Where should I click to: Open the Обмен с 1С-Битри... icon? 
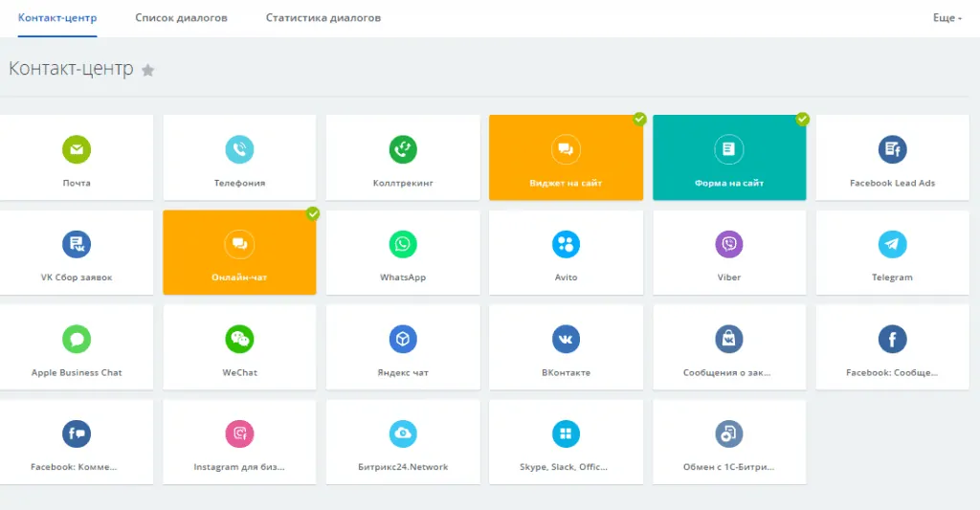(x=728, y=433)
